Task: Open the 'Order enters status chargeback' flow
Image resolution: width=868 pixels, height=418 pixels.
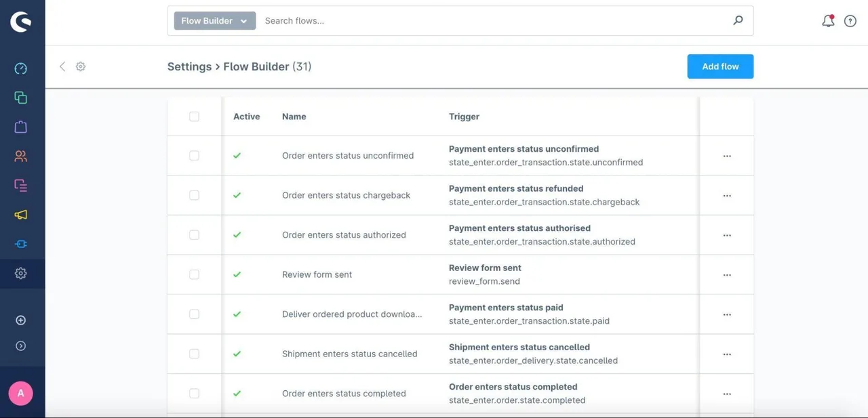Action: (347, 195)
